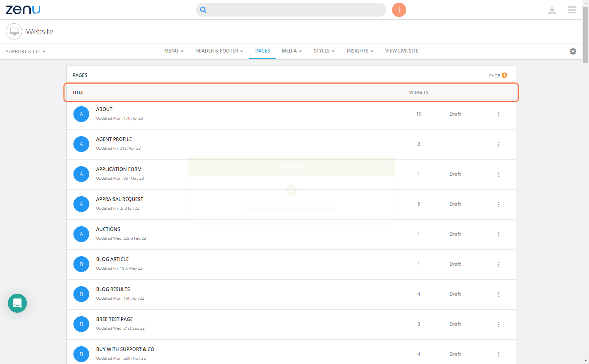
Task: Click the Widgets column header
Action: [x=418, y=92]
